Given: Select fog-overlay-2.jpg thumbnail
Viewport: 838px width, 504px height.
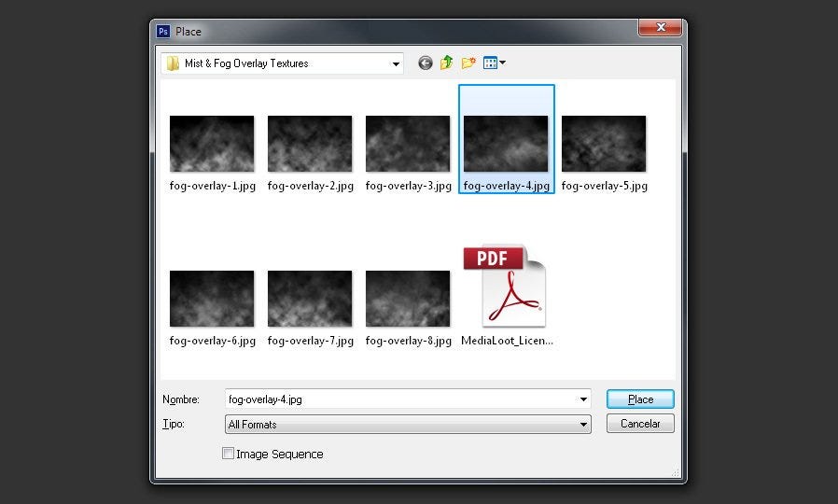Looking at the screenshot, I should [310, 144].
